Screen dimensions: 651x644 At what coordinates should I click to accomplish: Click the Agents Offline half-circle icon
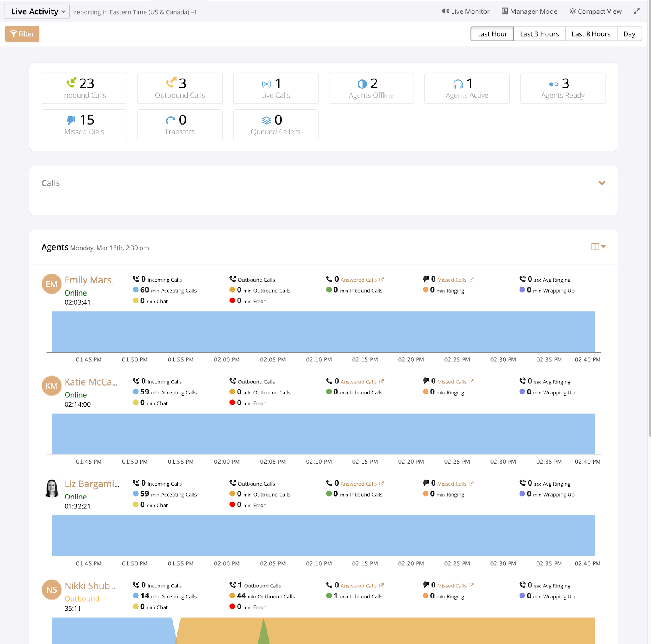(362, 84)
